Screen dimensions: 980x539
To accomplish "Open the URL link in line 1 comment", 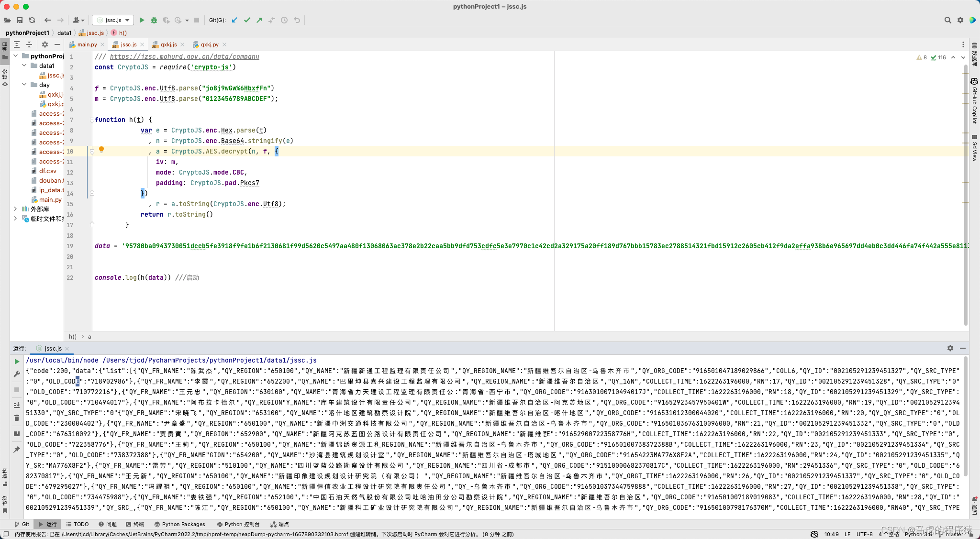I will [x=184, y=56].
